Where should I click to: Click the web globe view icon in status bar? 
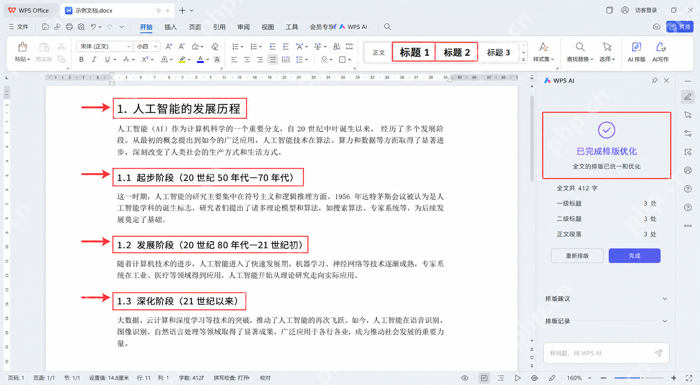pyautogui.click(x=534, y=378)
